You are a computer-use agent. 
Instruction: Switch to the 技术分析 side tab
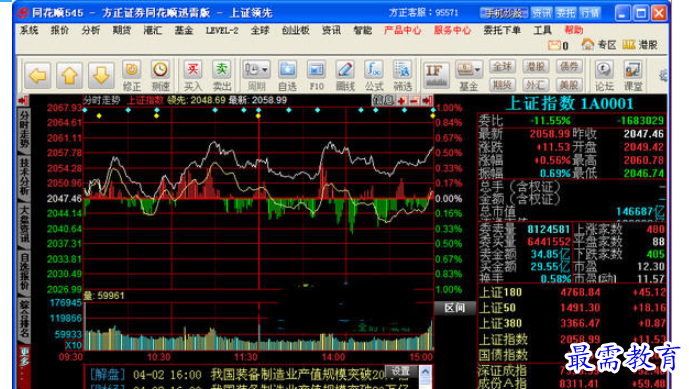25,177
